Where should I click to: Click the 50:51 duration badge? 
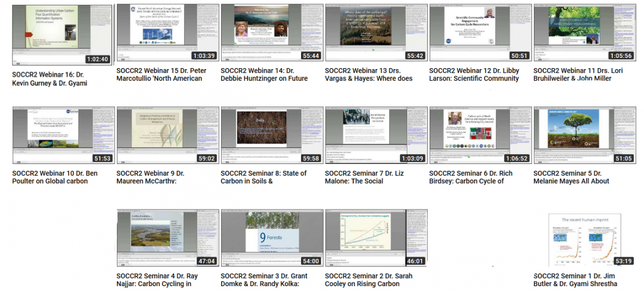[519, 56]
